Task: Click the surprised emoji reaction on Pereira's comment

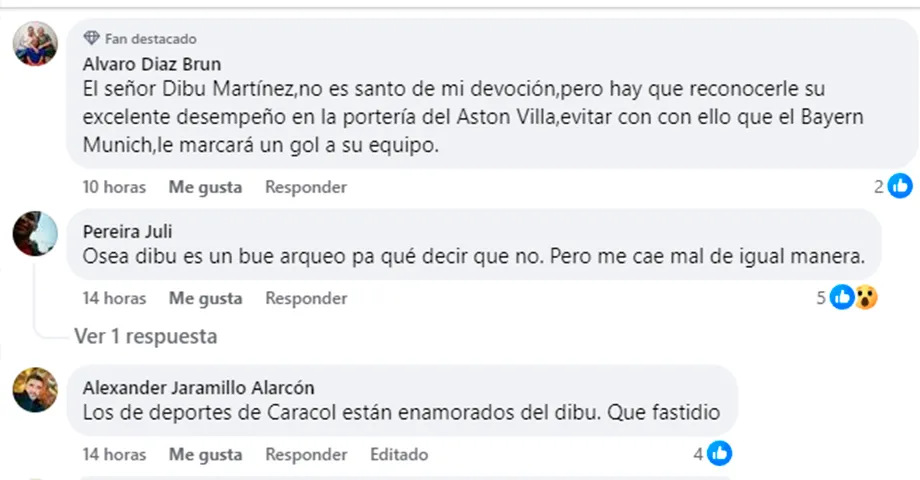Action: pos(865,297)
